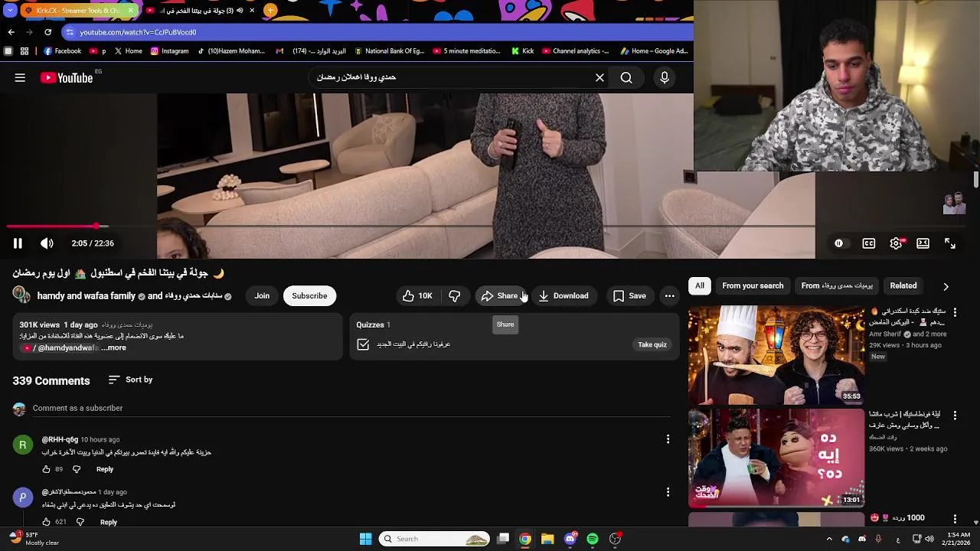Subscribe to hamdy and wafaa family

coord(309,295)
